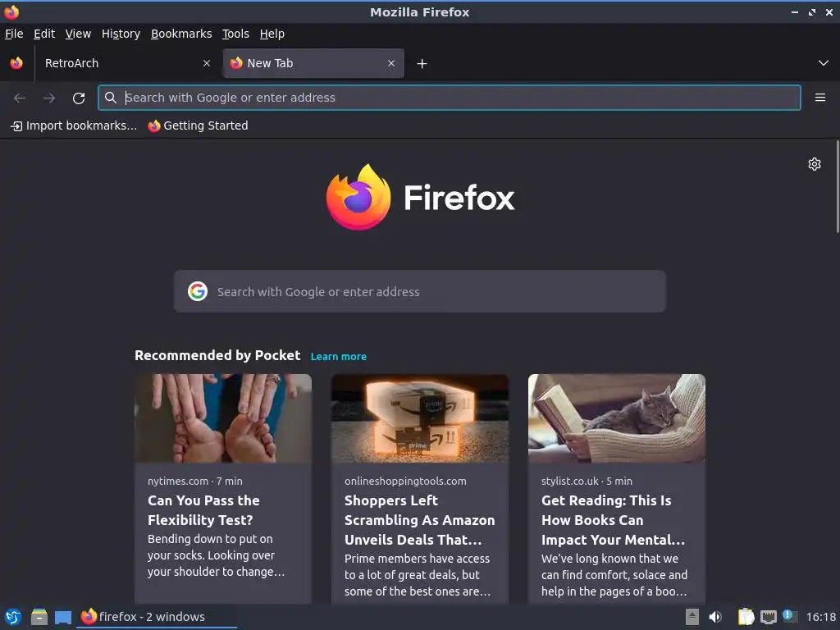Reload the current page
Screen dimensions: 840x630
pyautogui.click(x=79, y=98)
